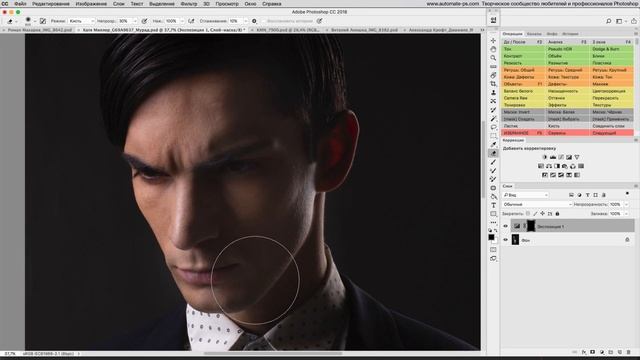Add Channel Mixer adjustment
Image resolution: width=640 pixels, height=360 pixels.
click(573, 166)
